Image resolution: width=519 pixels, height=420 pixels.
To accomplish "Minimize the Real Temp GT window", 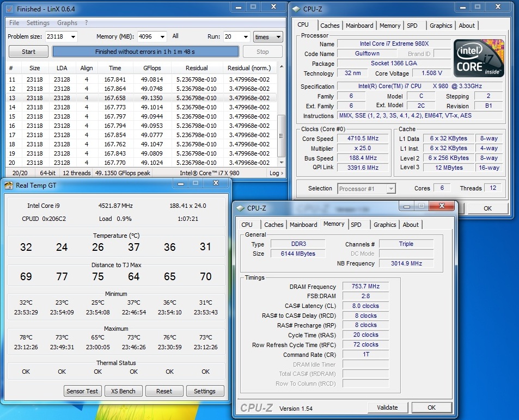I will coord(181,183).
